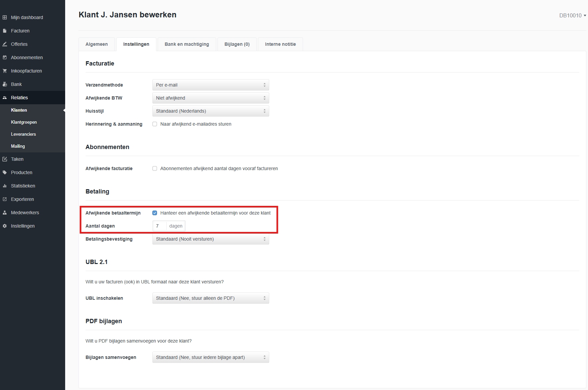Open the Huisstijl dropdown
The height and width of the screenshot is (390, 588).
(x=210, y=111)
